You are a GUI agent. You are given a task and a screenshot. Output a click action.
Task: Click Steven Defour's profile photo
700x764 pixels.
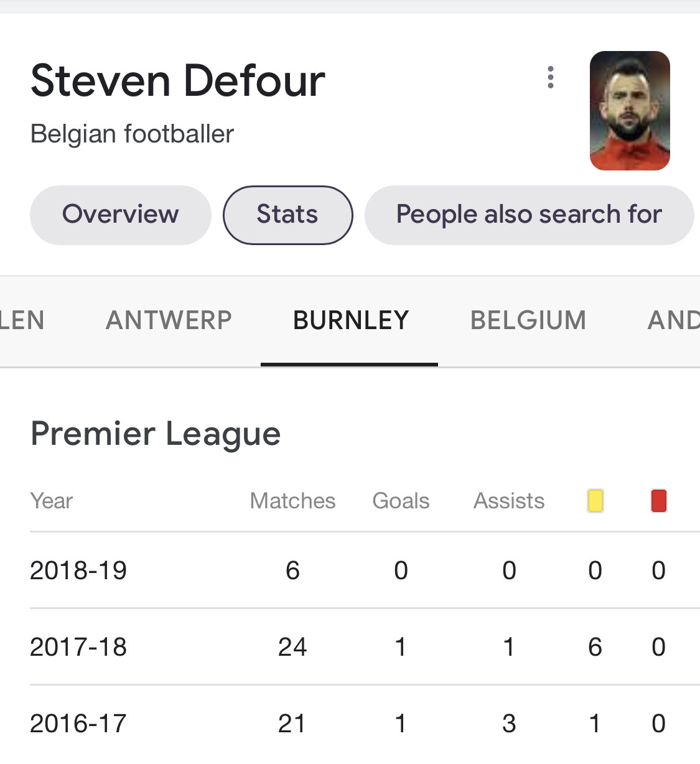629,111
